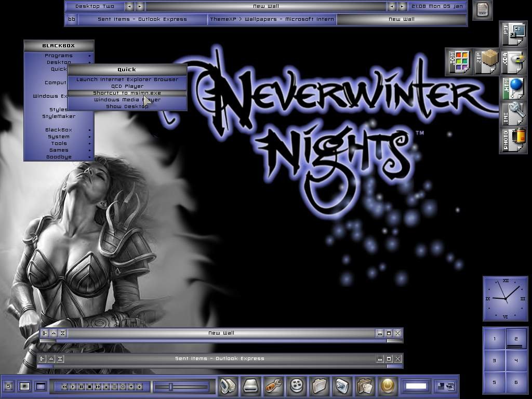Expand the Tools submenu
The image size is (532, 399).
click(59, 143)
